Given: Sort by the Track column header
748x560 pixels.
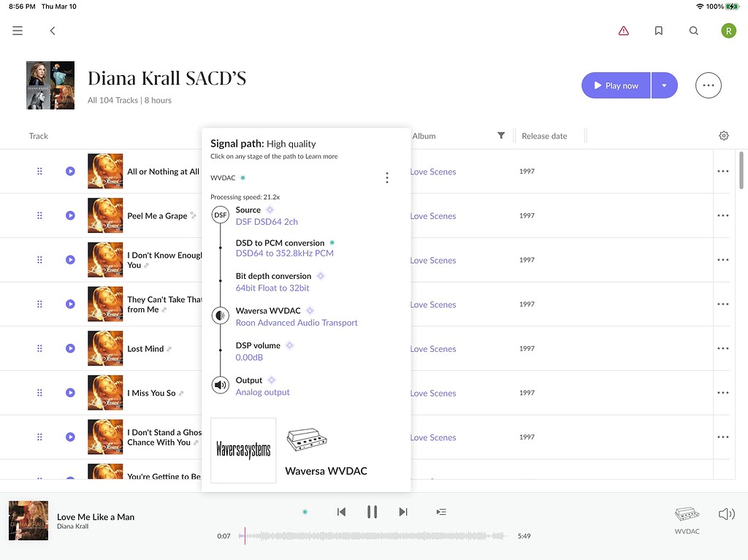Looking at the screenshot, I should (x=39, y=136).
